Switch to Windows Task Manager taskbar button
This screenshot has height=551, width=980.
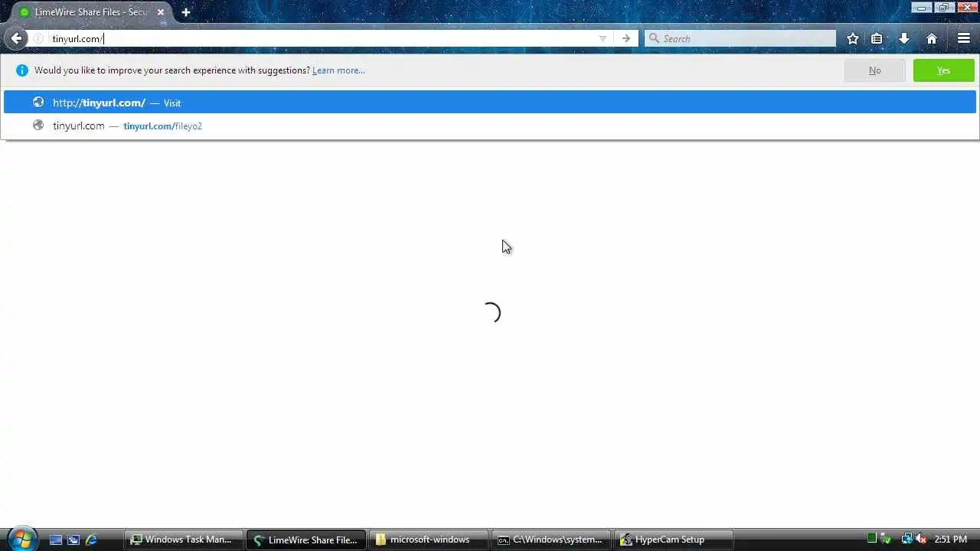(183, 540)
